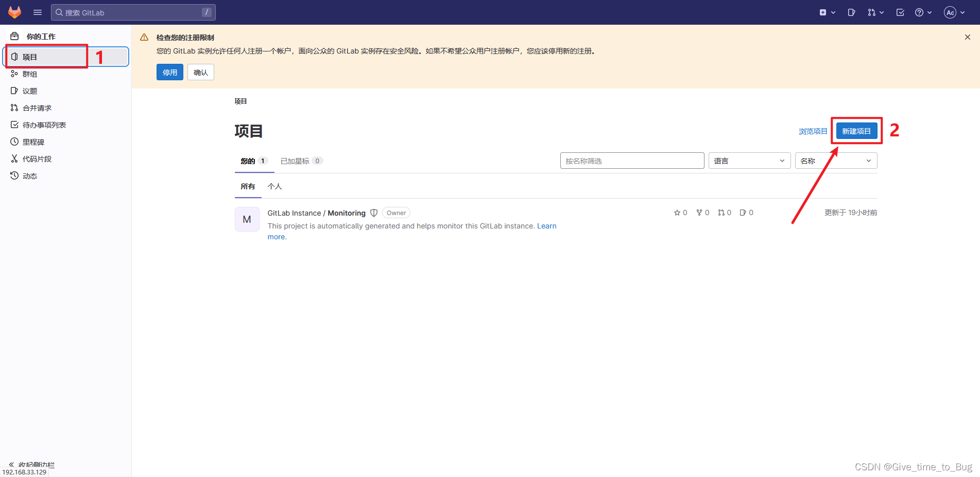Click the 议题 issue icon in sidebar
The width and height of the screenshot is (980, 477).
[14, 91]
